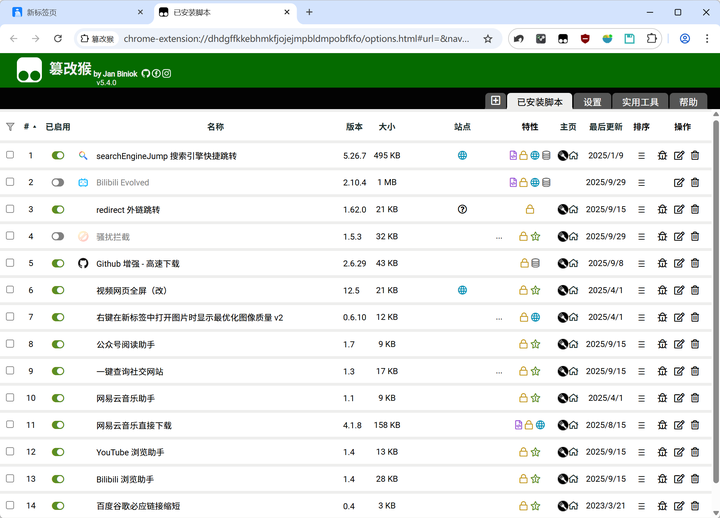Image resolution: width=720 pixels, height=518 pixels.
Task: Open the 网易云音乐直接下载 script link
Action: 134,426
